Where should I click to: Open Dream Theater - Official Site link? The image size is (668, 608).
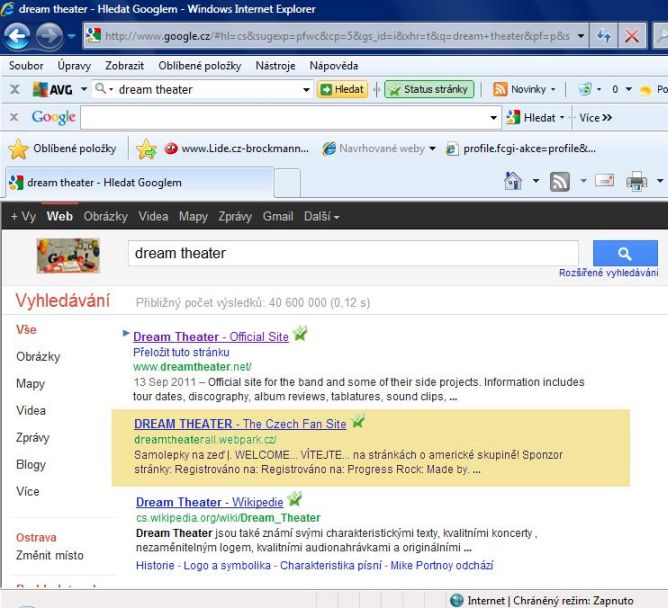point(211,337)
